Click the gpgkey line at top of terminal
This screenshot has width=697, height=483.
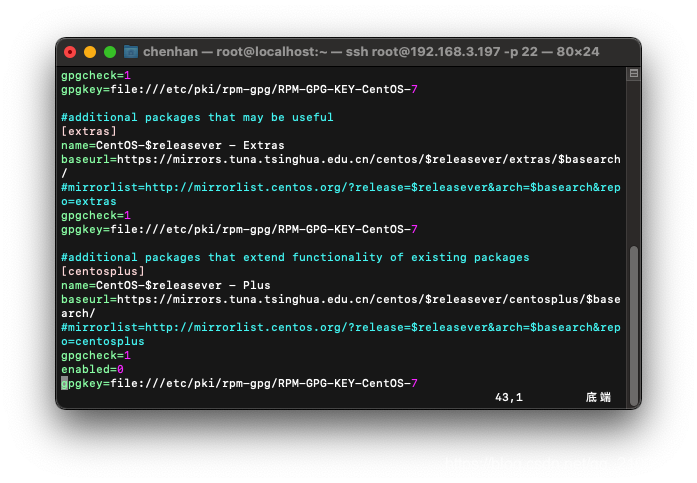click(239, 89)
